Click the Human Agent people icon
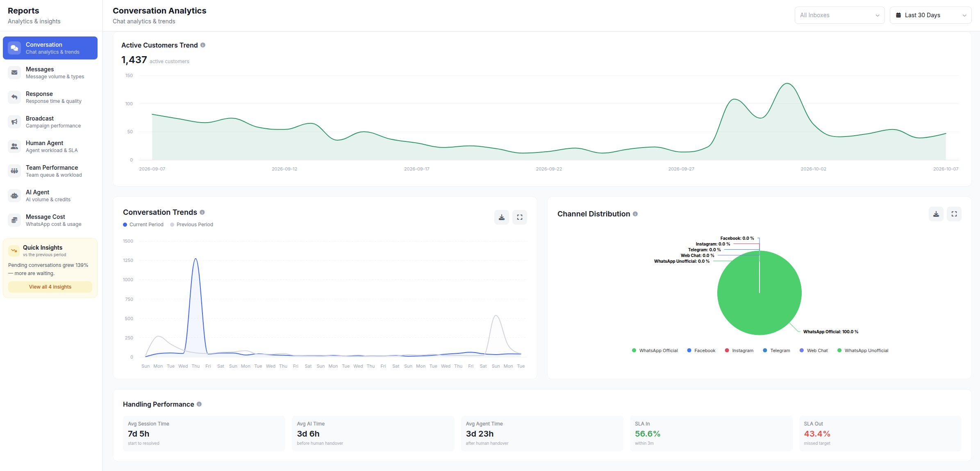Image resolution: width=980 pixels, height=471 pixels. pos(14,146)
